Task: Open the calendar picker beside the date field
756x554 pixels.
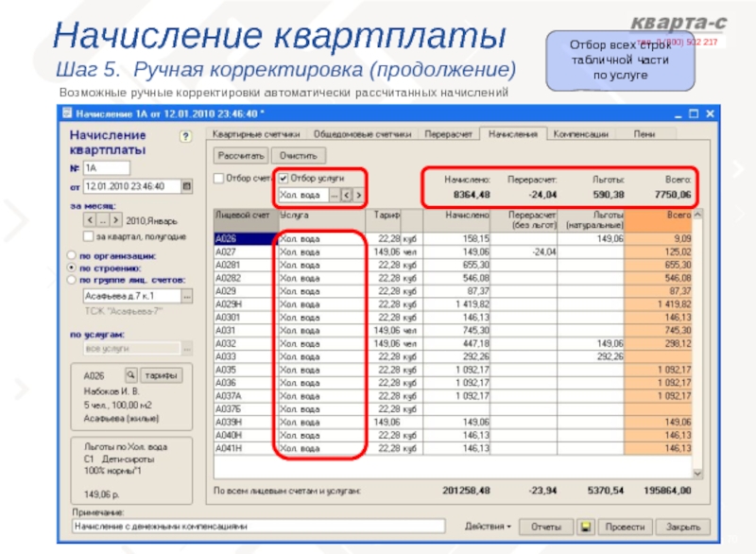Action: 186,186
